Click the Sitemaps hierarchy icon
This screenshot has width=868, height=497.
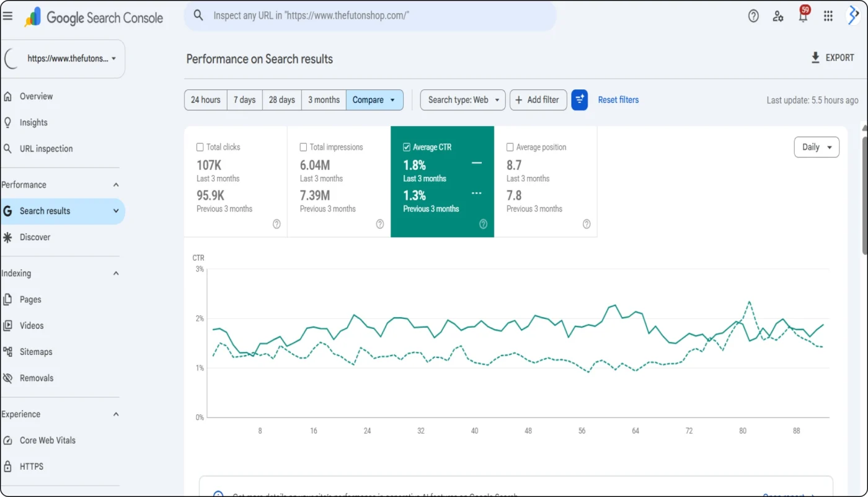(8, 351)
